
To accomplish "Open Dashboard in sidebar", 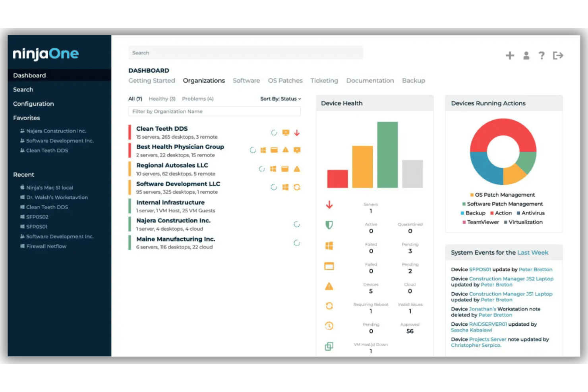I will [60, 75].
